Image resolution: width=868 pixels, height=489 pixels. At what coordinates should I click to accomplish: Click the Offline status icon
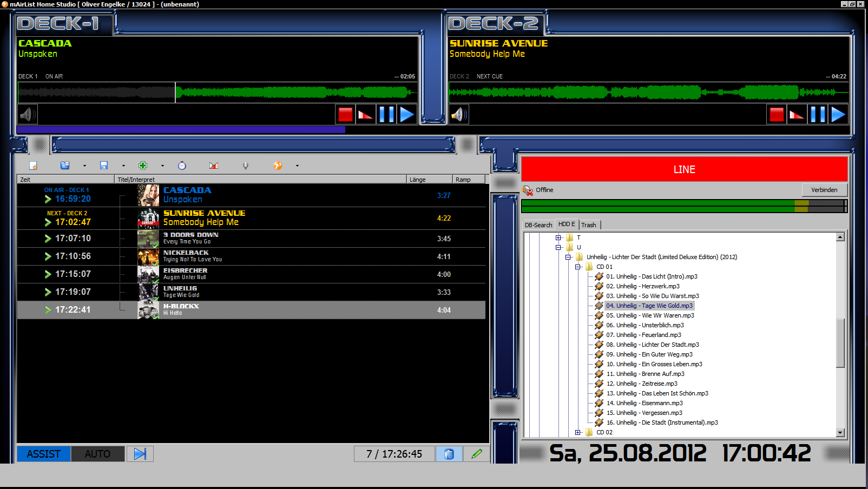point(528,190)
